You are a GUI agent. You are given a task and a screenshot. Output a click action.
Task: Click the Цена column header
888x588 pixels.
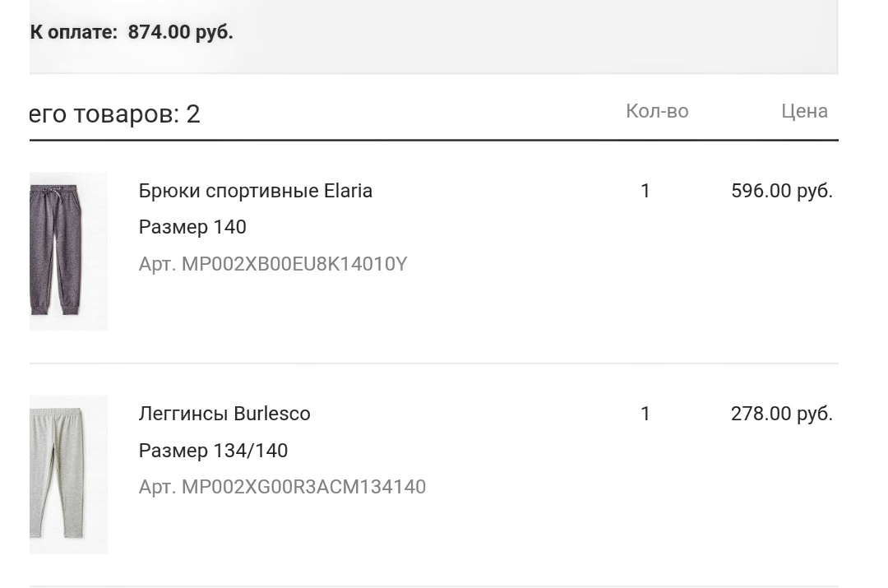click(804, 111)
